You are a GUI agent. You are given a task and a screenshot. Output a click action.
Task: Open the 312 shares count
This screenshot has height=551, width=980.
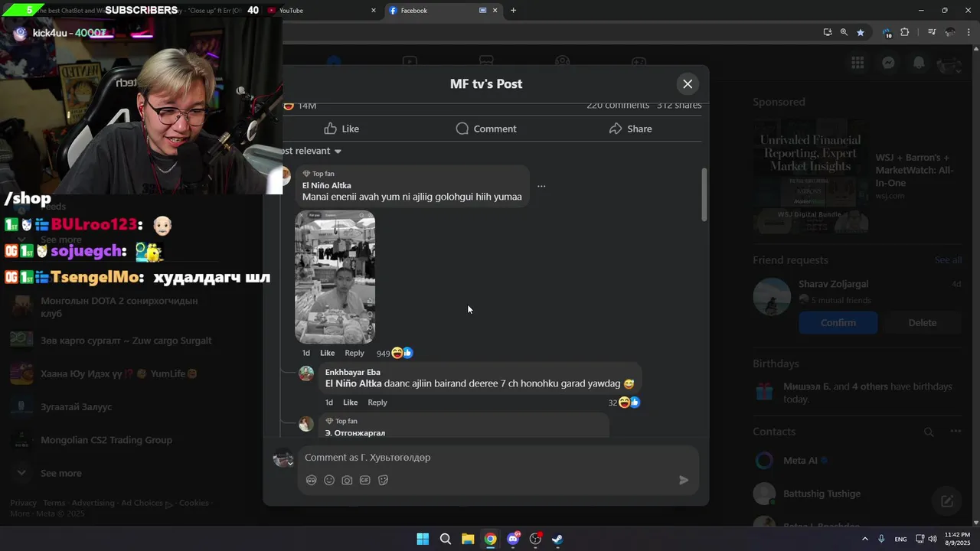click(679, 106)
